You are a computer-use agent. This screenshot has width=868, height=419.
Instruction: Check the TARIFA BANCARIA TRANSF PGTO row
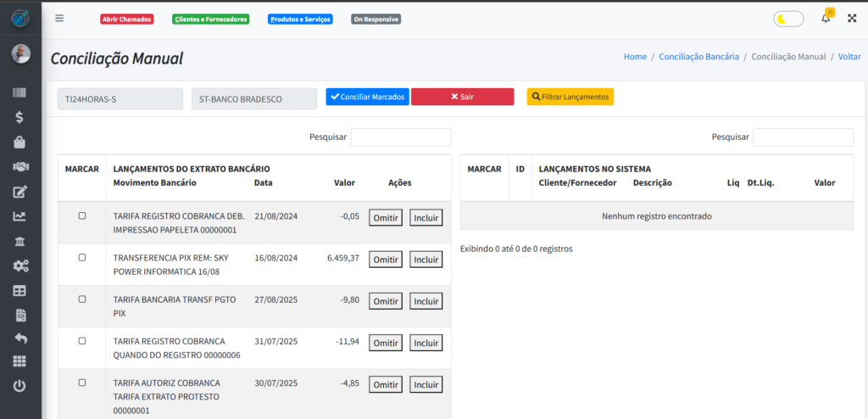tap(82, 299)
